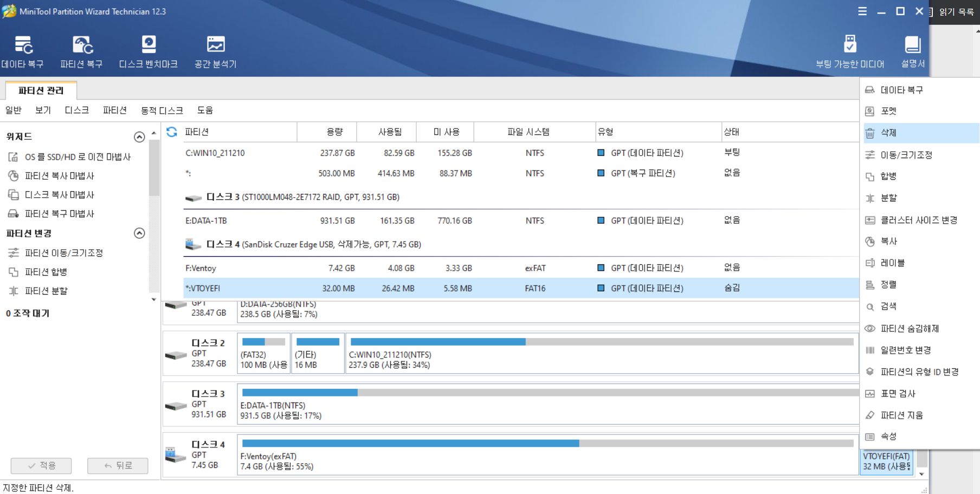Image resolution: width=980 pixels, height=494 pixels.
Task: Open the 파티션 menu in the menu bar
Action: pos(115,110)
